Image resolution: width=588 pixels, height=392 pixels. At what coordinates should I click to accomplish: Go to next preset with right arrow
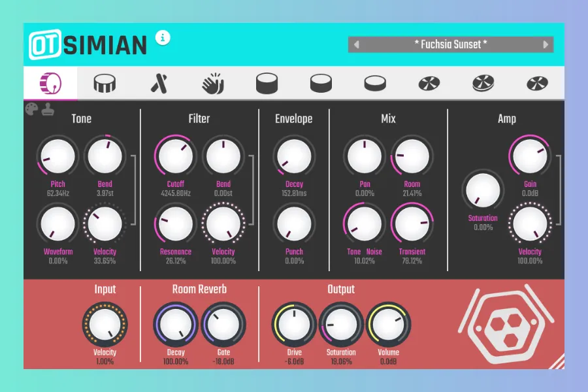coord(546,44)
